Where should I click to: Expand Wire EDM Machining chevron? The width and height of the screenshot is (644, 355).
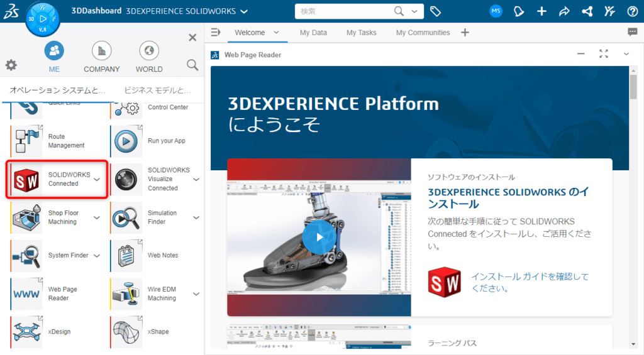(196, 294)
